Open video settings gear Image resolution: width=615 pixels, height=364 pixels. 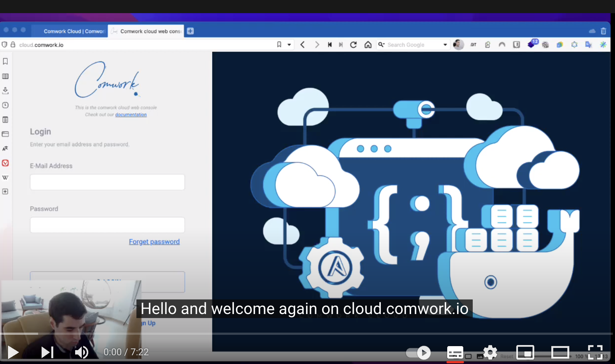pyautogui.click(x=490, y=352)
